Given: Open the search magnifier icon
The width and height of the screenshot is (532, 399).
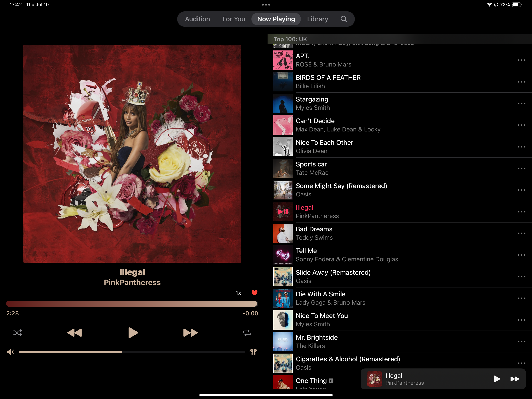Looking at the screenshot, I should tap(344, 19).
